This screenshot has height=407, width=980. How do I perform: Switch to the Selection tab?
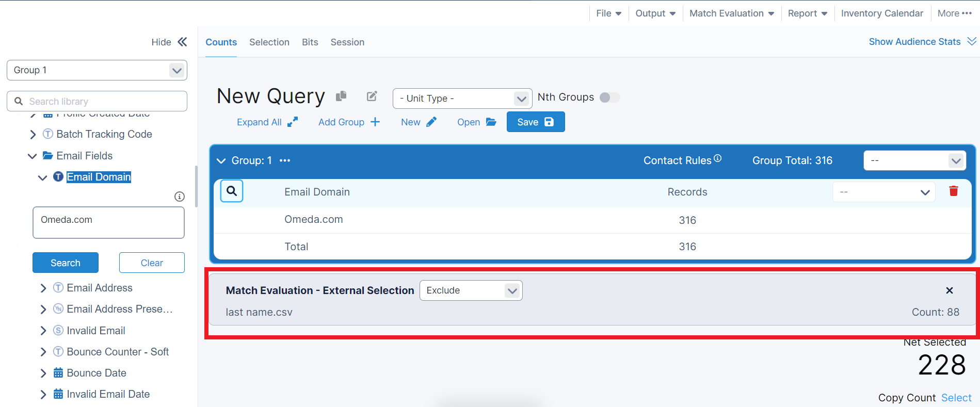269,42
